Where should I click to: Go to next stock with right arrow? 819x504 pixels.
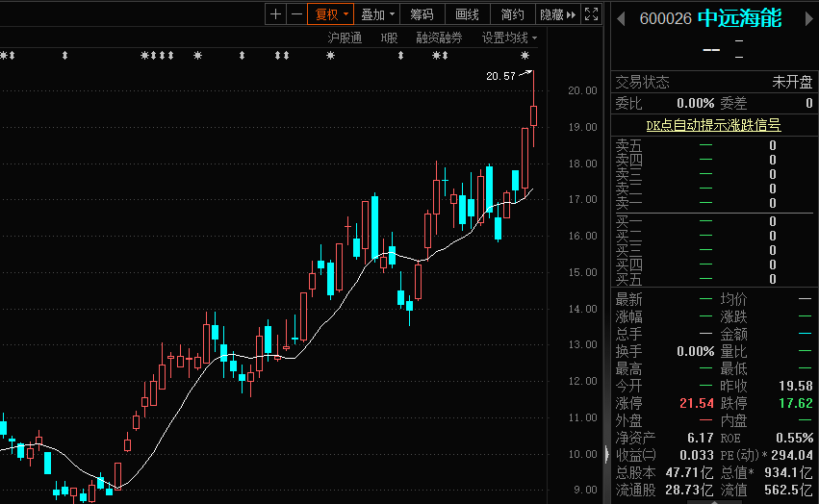click(806, 18)
